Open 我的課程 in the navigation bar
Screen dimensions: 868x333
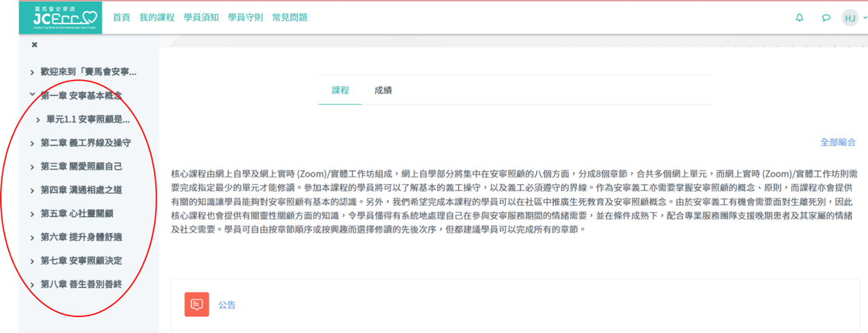(157, 17)
